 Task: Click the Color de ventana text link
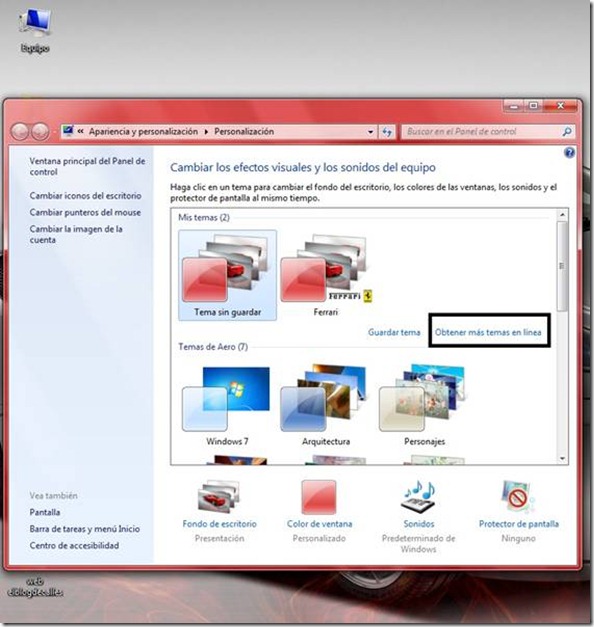tap(319, 524)
